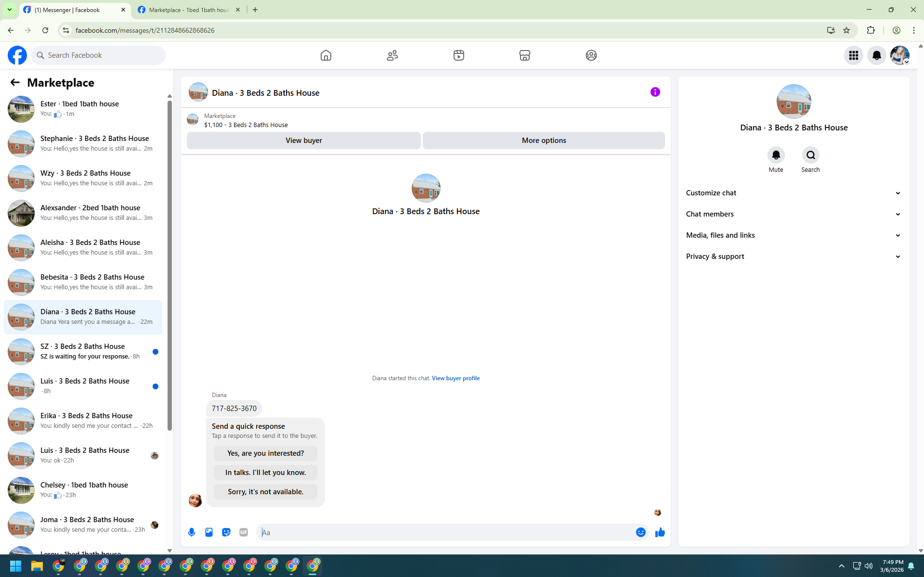This screenshot has height=577, width=924.
Task: Attach a file with the image icon
Action: pyautogui.click(x=209, y=532)
